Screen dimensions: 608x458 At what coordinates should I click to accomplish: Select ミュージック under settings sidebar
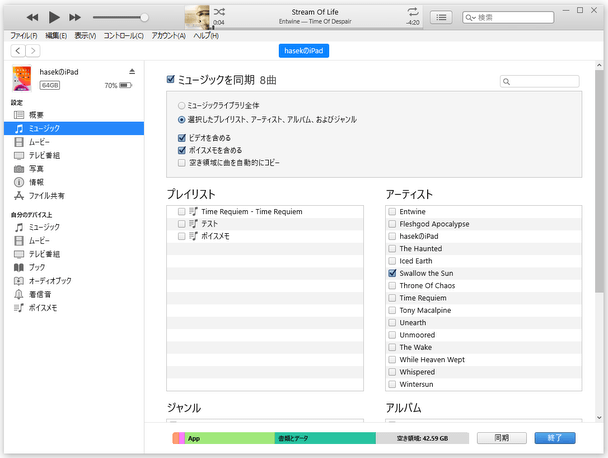(74, 128)
